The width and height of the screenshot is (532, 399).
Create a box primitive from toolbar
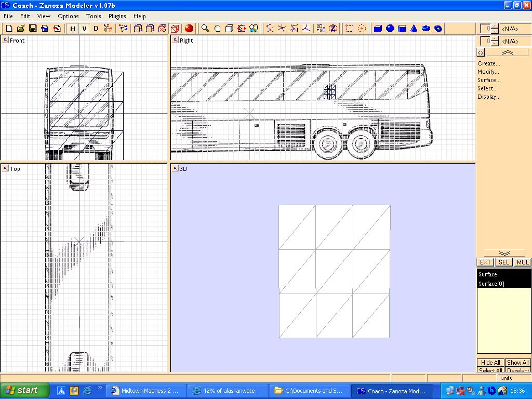[378, 29]
